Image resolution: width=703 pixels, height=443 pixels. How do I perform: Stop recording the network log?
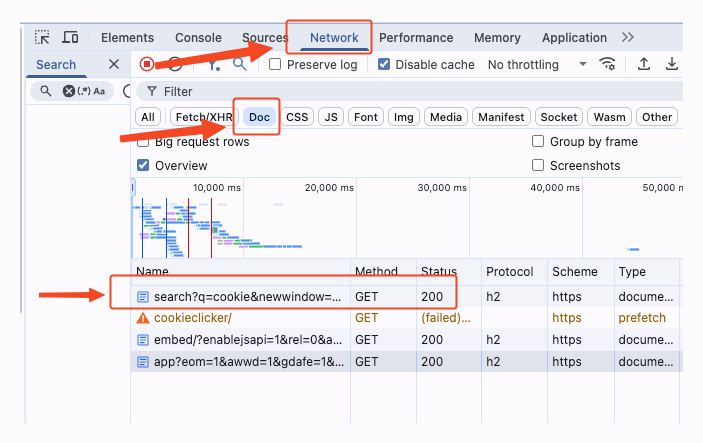coord(147,64)
